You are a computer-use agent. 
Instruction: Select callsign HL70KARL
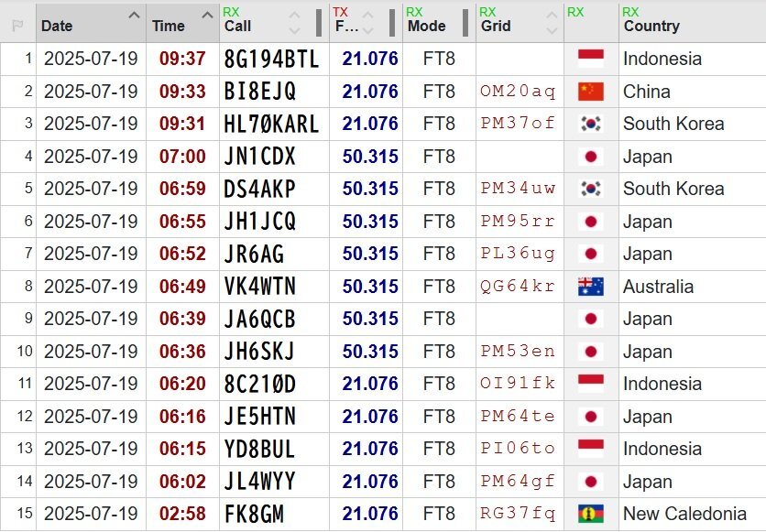tap(271, 124)
